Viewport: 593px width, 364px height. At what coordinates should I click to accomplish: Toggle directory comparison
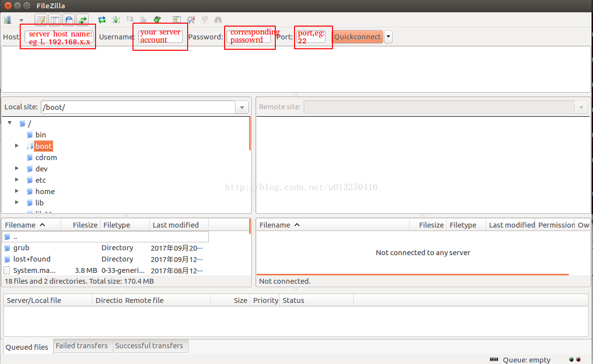(x=191, y=20)
